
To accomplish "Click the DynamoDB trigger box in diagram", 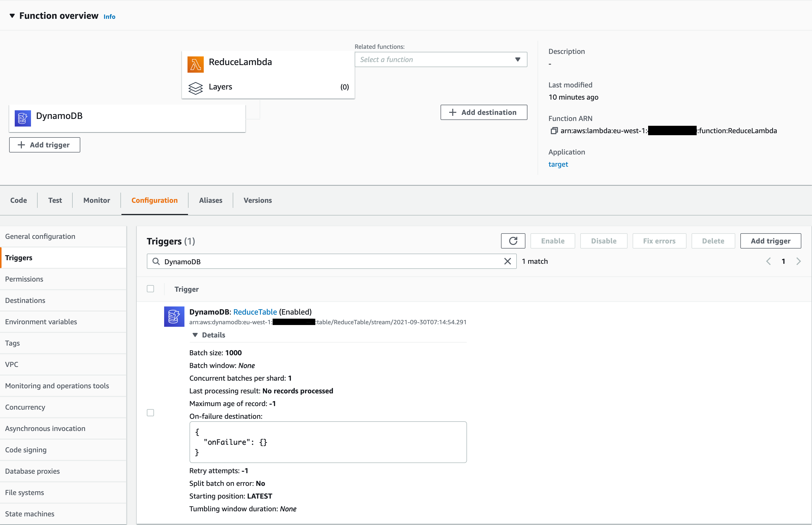I will click(127, 118).
